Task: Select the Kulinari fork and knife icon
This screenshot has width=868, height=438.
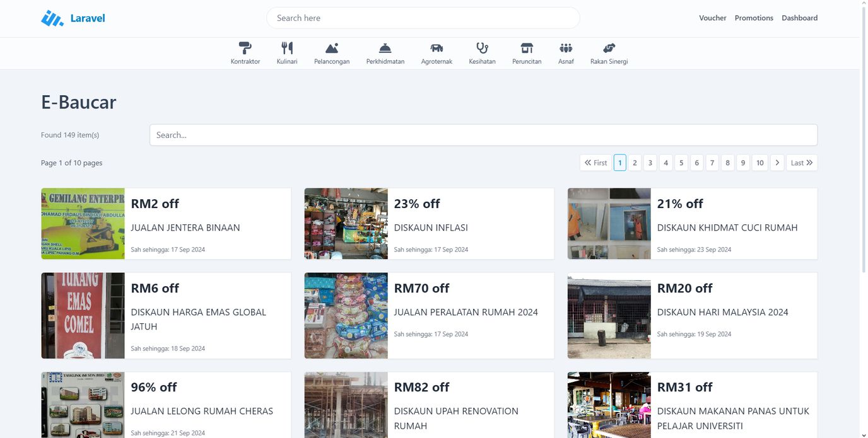Action: [287, 48]
